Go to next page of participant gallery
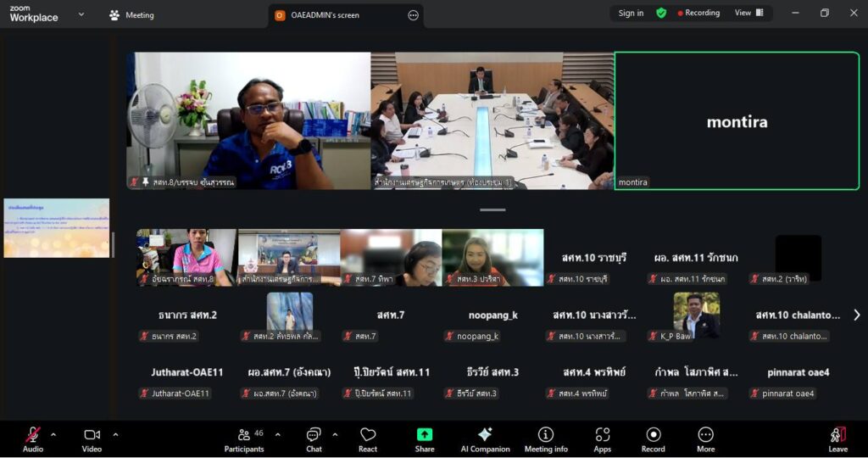This screenshot has width=868, height=458. (856, 315)
